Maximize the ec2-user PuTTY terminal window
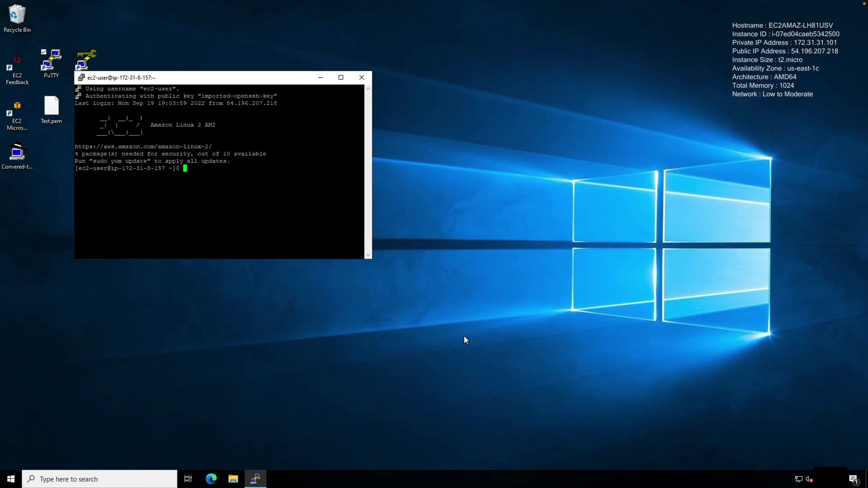The height and width of the screenshot is (488, 868). [341, 78]
